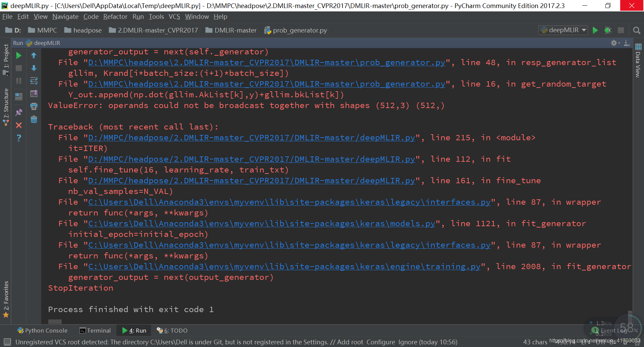Viewport: 644px width, 347px height.
Task: Open help with question mark icon
Action: (x=19, y=138)
